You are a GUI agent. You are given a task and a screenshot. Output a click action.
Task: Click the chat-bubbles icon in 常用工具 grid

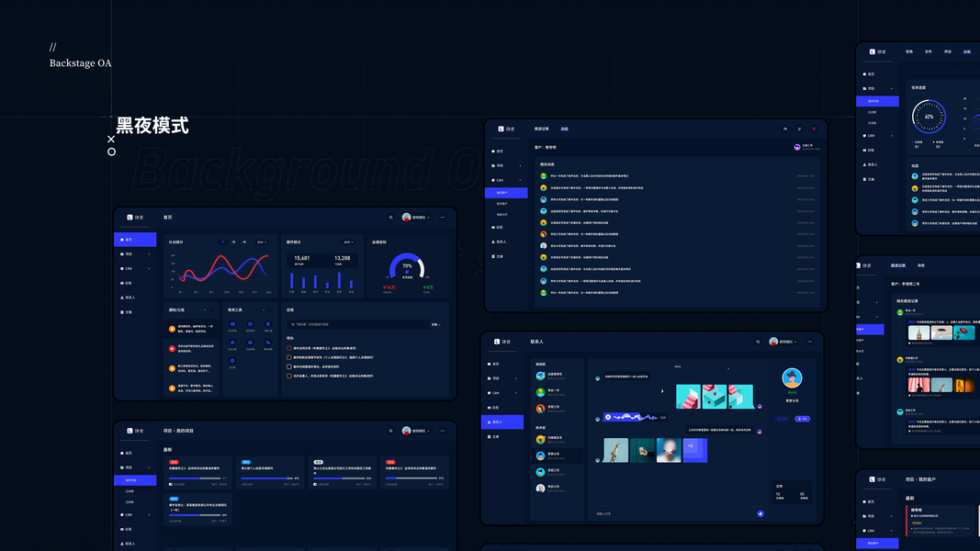tap(268, 343)
